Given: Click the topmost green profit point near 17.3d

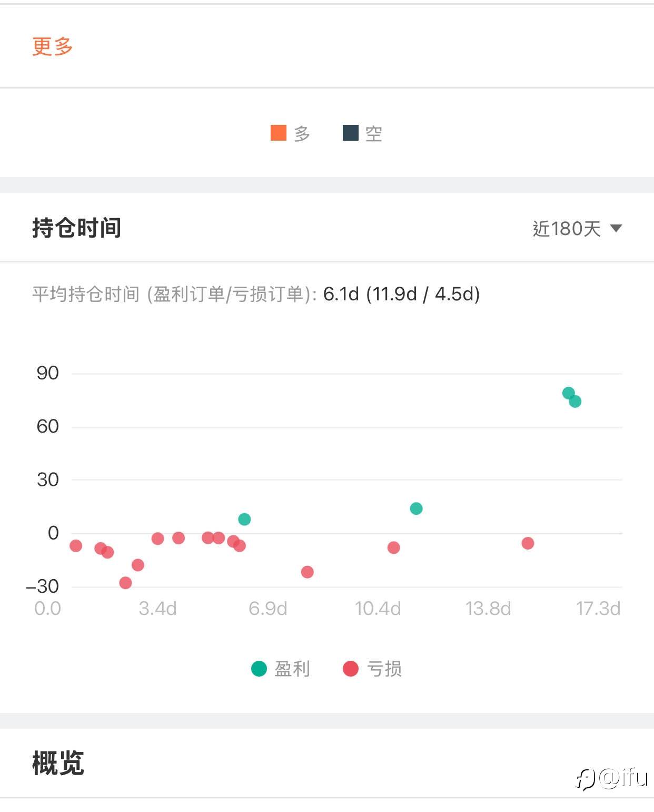Looking at the screenshot, I should pos(568,393).
